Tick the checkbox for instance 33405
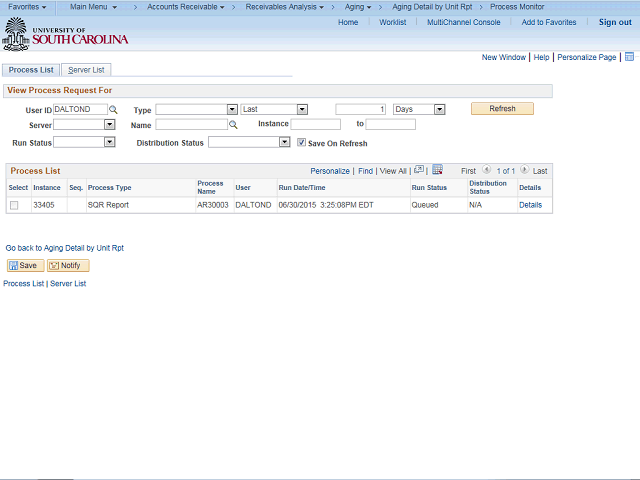 14,205
